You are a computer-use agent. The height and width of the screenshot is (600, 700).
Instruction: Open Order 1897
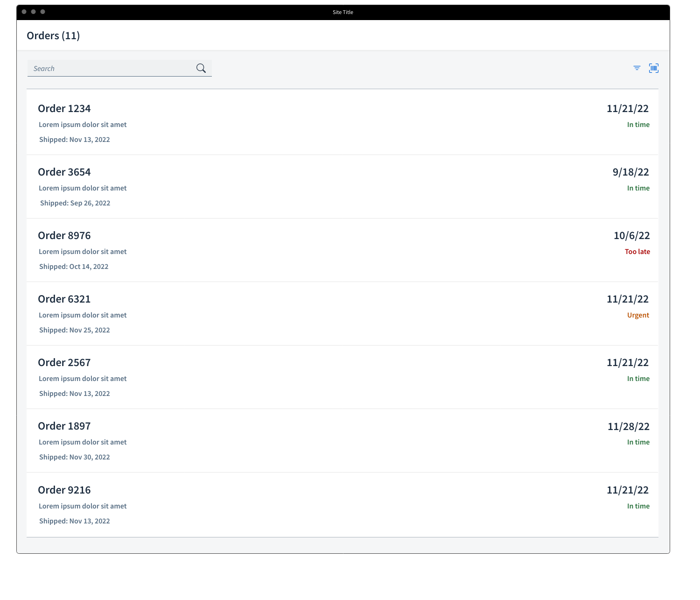(343, 441)
